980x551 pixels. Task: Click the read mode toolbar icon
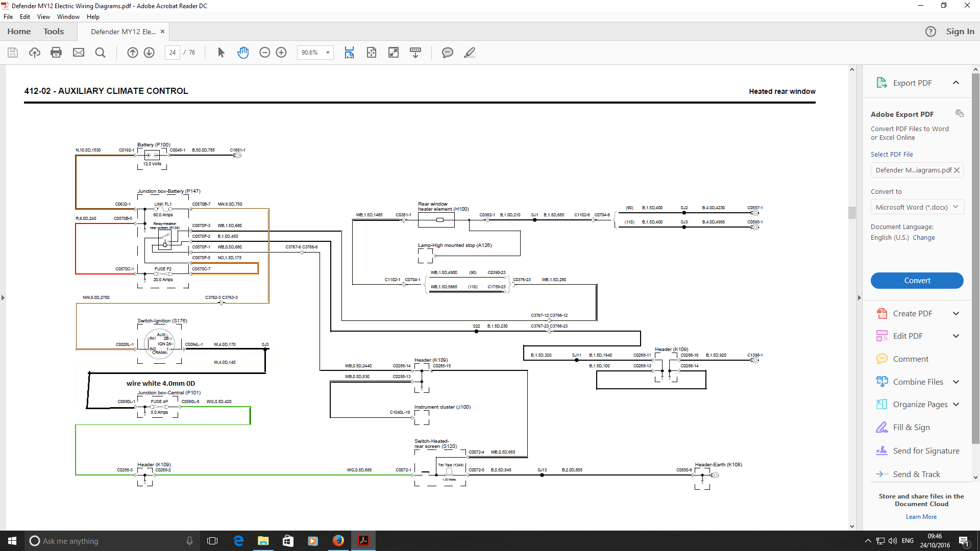tap(415, 53)
